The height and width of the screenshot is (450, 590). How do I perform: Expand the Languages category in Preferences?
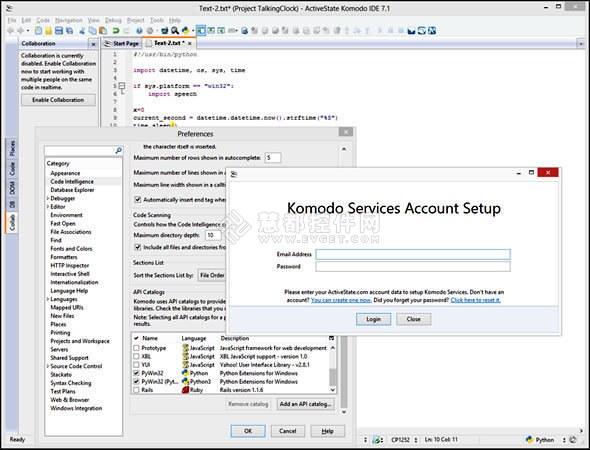[x=48, y=299]
